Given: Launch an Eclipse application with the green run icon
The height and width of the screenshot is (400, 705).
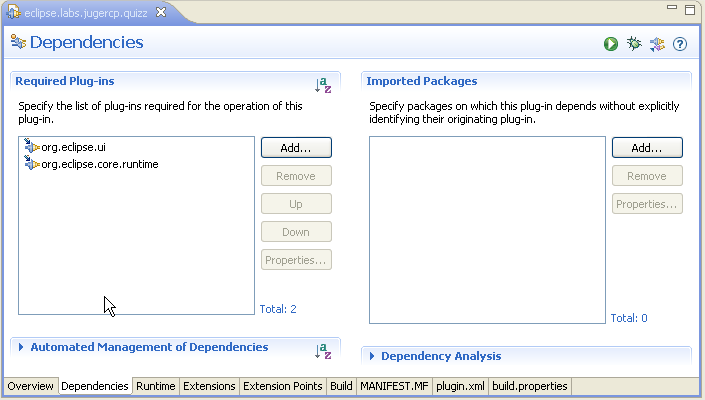Looking at the screenshot, I should coord(610,44).
